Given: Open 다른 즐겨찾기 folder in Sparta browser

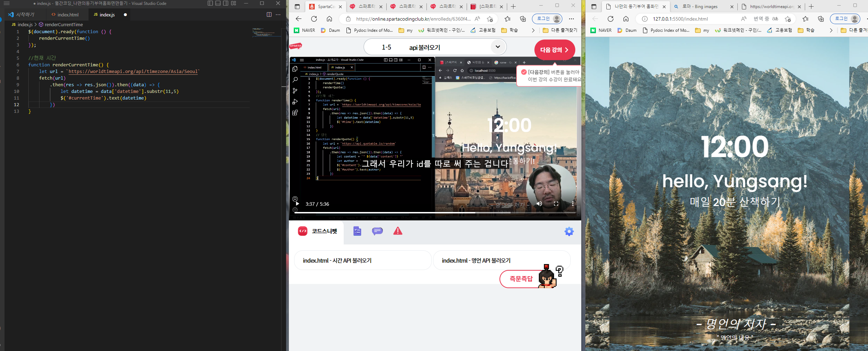Looking at the screenshot, I should pyautogui.click(x=560, y=30).
